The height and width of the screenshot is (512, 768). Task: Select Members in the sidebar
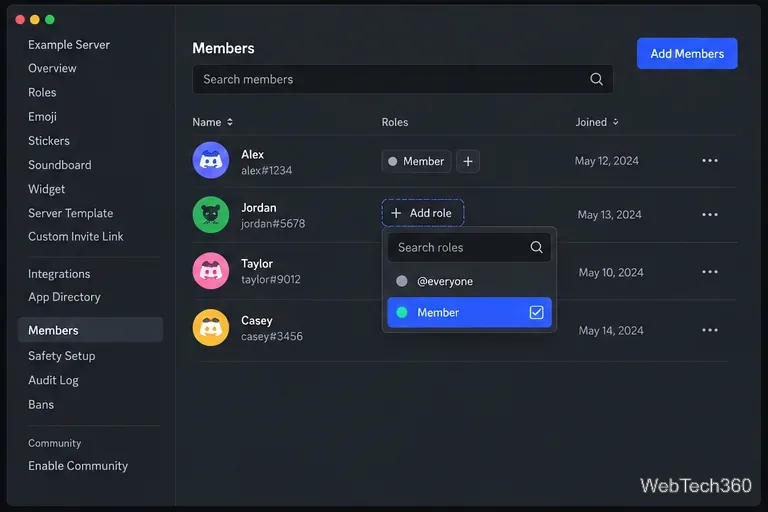tap(91, 330)
